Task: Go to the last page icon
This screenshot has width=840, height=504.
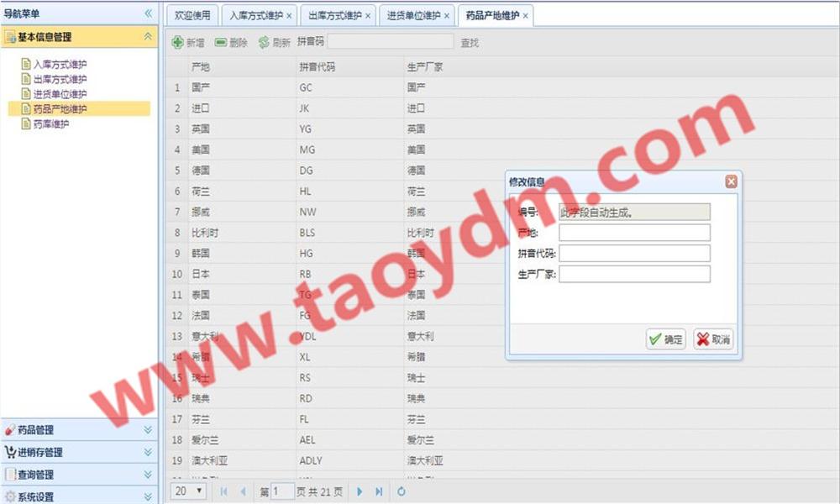Action: [x=379, y=491]
